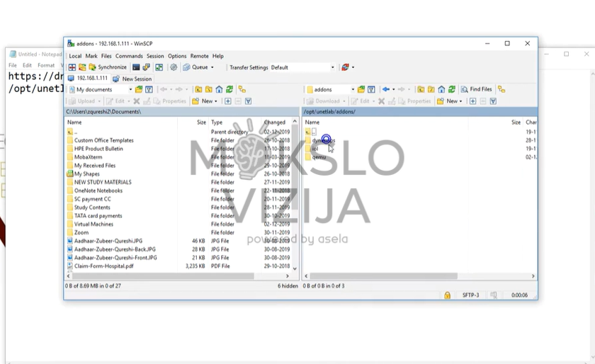Click the Open in PuTTY icon
The width and height of the screenshot is (595, 364).
click(x=146, y=67)
